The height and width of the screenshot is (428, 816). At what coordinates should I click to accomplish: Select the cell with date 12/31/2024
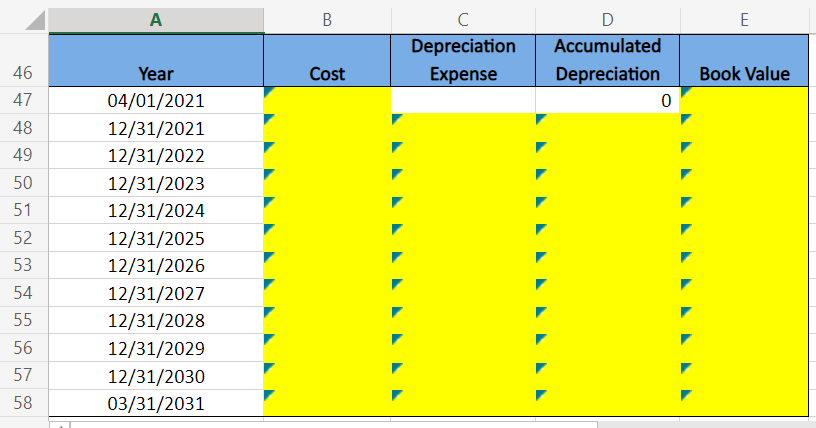click(x=156, y=210)
